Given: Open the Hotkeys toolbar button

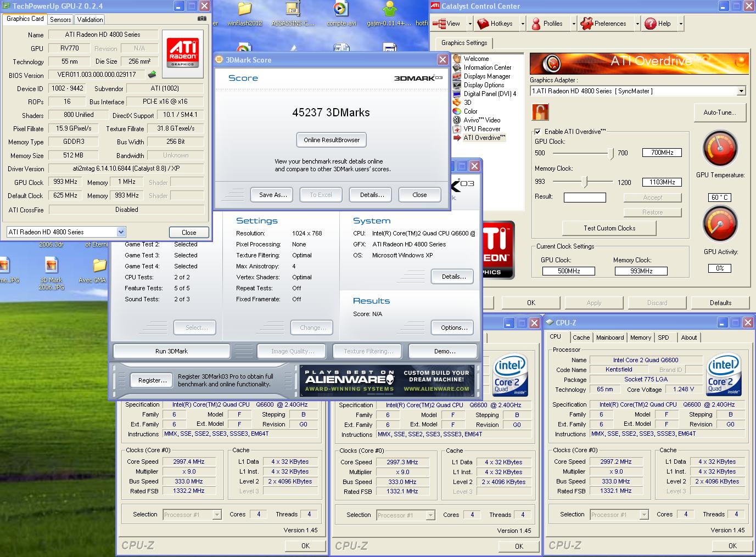Looking at the screenshot, I should point(495,24).
